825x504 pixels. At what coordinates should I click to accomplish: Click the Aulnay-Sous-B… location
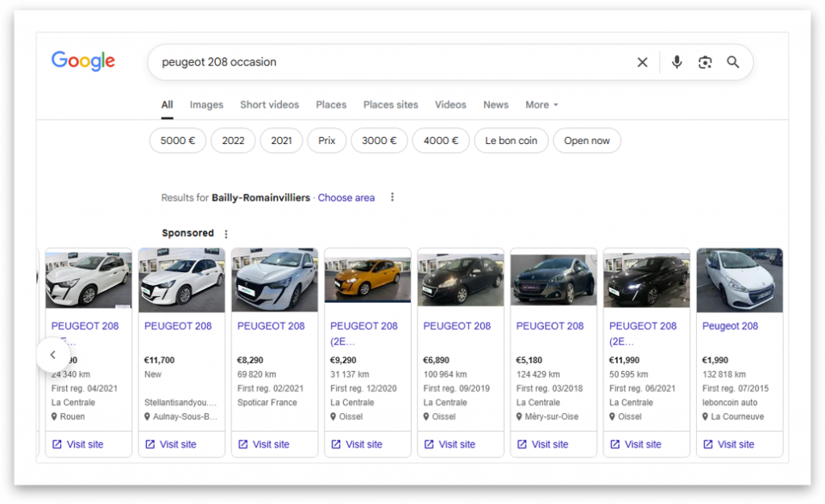pyautogui.click(x=185, y=417)
